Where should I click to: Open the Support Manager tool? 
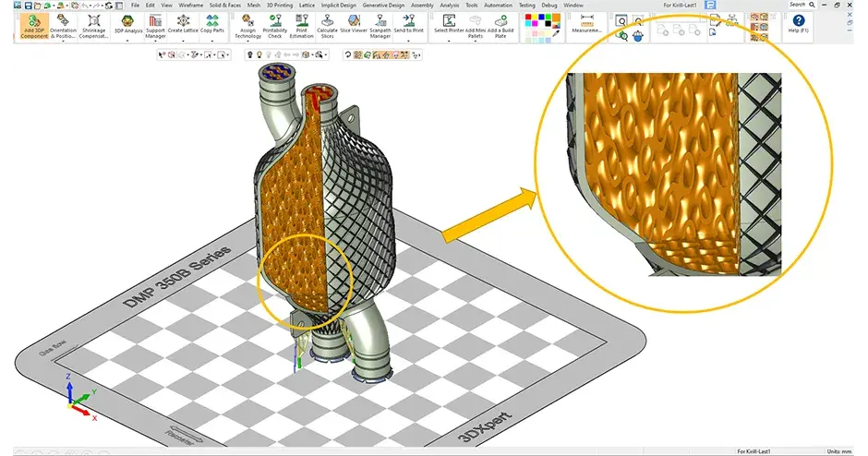pyautogui.click(x=155, y=26)
